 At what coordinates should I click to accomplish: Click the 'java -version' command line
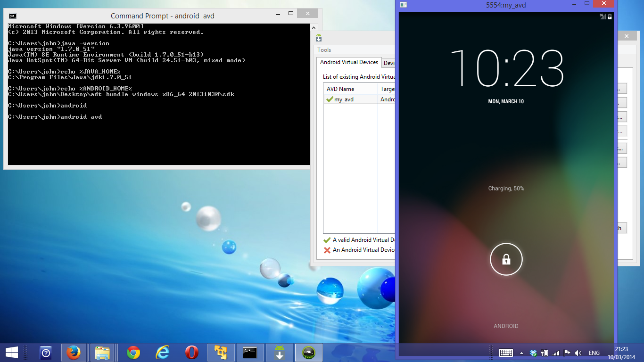[x=59, y=43]
